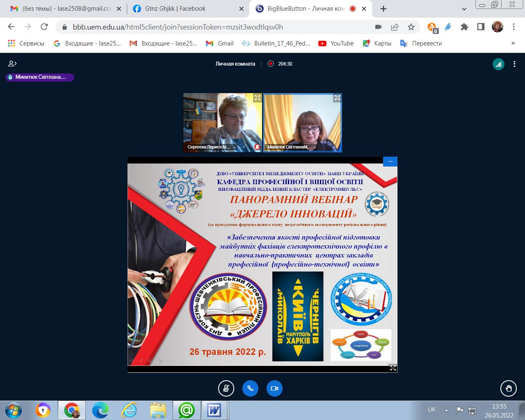The width and height of the screenshot is (525, 420).
Task: Open the taskbar clock and date
Action: point(499,410)
